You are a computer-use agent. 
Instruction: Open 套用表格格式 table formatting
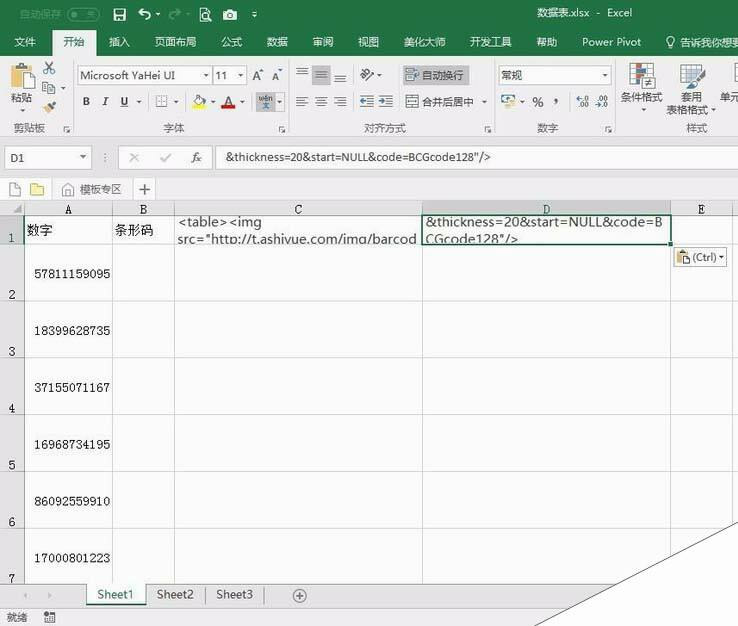click(691, 89)
